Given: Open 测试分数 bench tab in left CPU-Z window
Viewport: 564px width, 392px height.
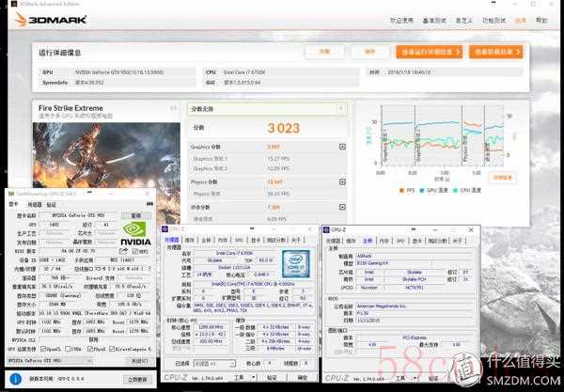Looking at the screenshot, I should coord(276,240).
